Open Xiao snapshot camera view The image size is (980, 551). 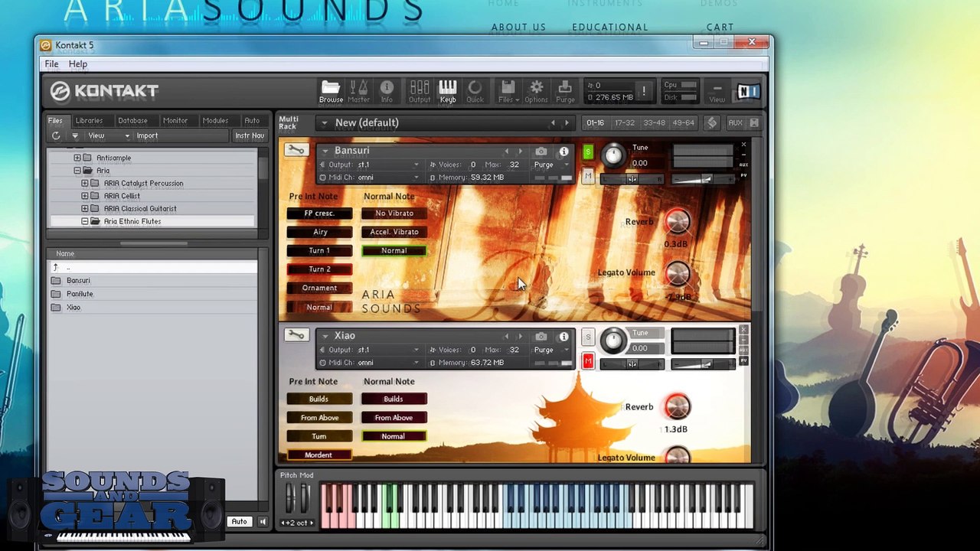(x=541, y=337)
